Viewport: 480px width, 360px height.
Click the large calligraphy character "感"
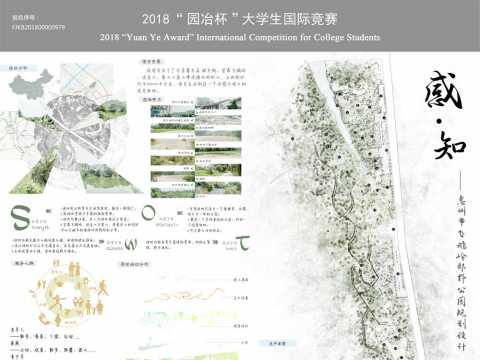point(444,90)
